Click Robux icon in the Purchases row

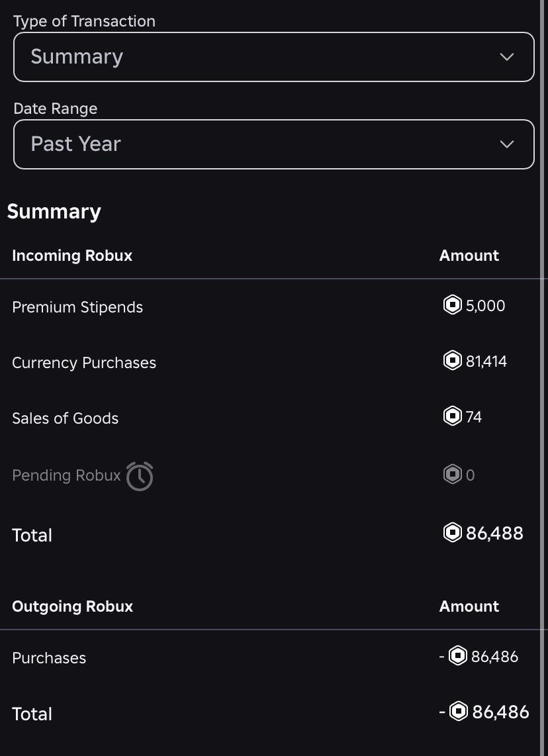(x=458, y=657)
